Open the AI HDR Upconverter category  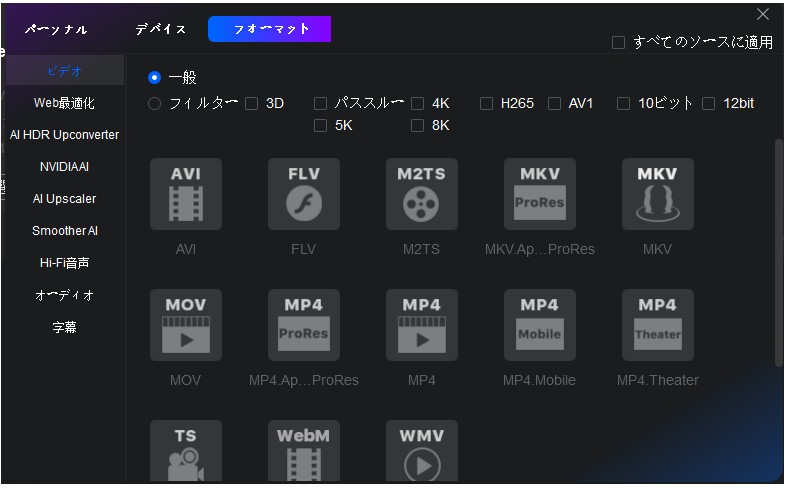pyautogui.click(x=64, y=135)
